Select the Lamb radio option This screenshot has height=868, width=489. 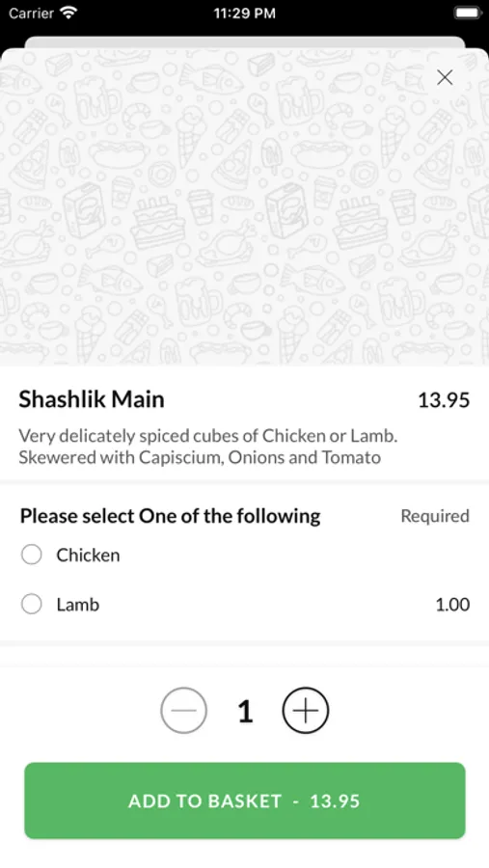32,604
